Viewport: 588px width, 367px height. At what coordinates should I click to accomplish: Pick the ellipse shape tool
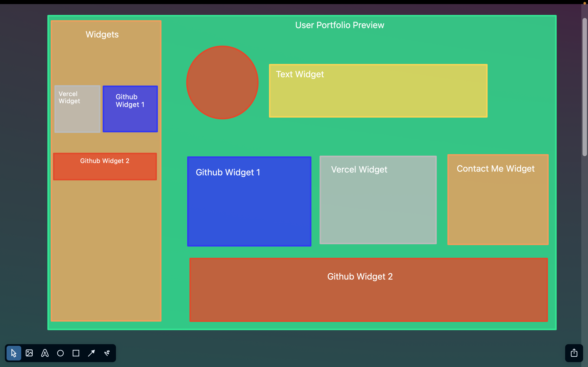pyautogui.click(x=60, y=353)
